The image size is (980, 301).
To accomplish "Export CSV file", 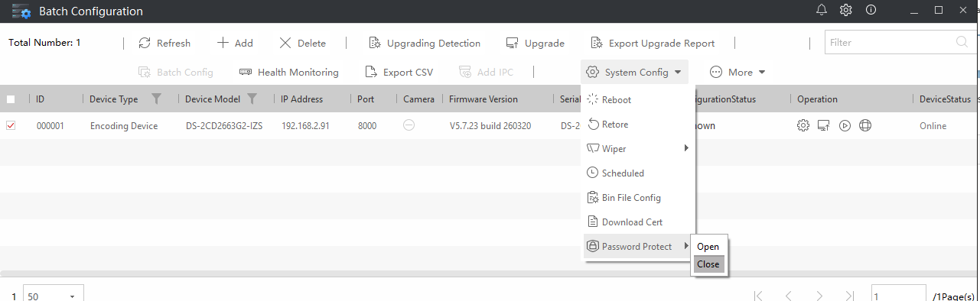I will point(399,72).
